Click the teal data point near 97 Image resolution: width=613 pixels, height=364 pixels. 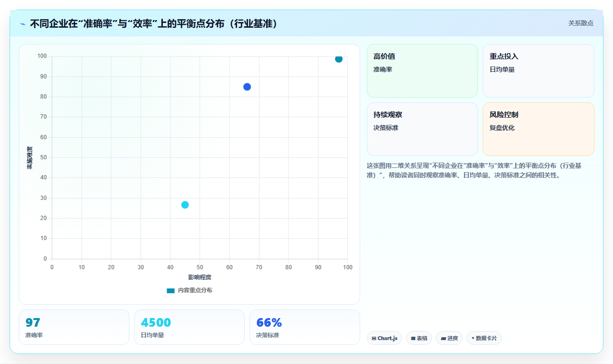339,59
